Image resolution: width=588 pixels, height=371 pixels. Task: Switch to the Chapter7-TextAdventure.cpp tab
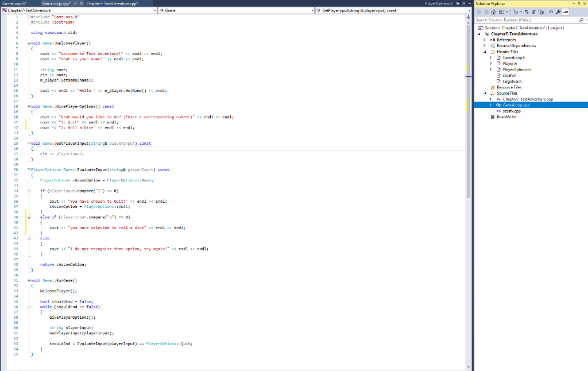click(111, 2)
